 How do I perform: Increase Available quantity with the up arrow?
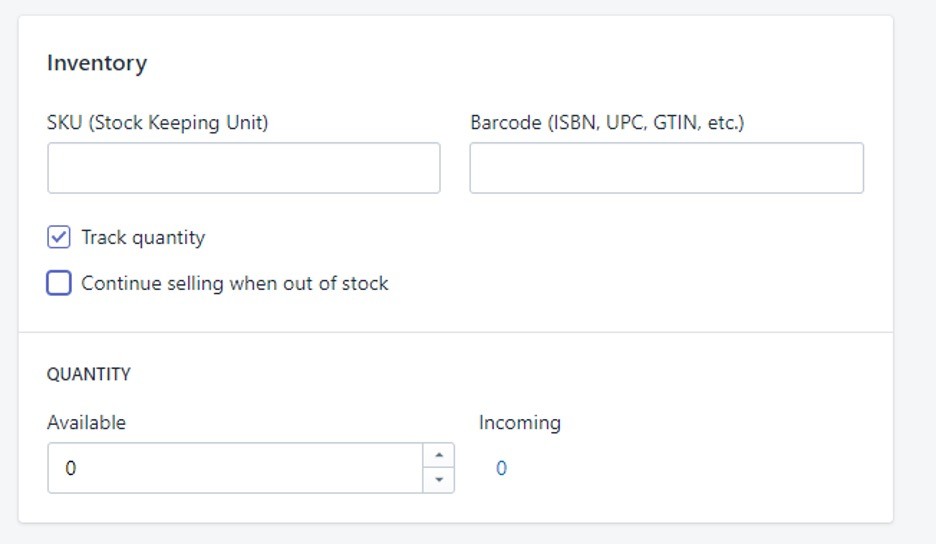(x=439, y=456)
